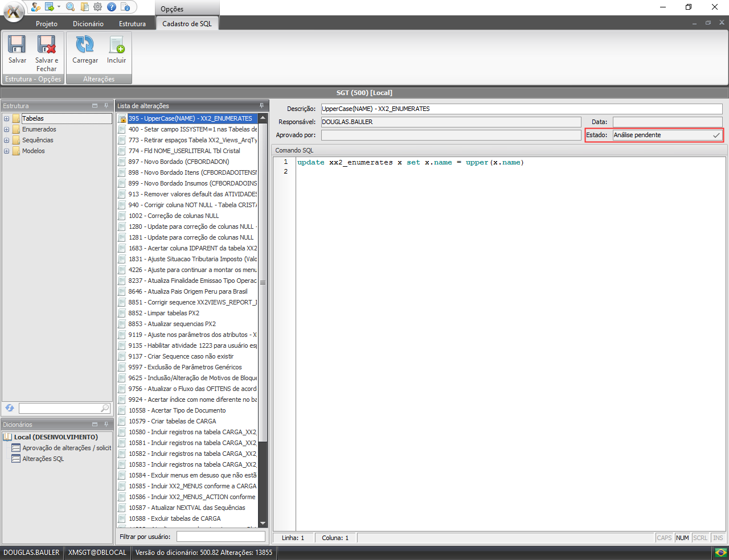Click the Sequências folder icon
Viewport: 729px width, 560px height.
pos(17,140)
